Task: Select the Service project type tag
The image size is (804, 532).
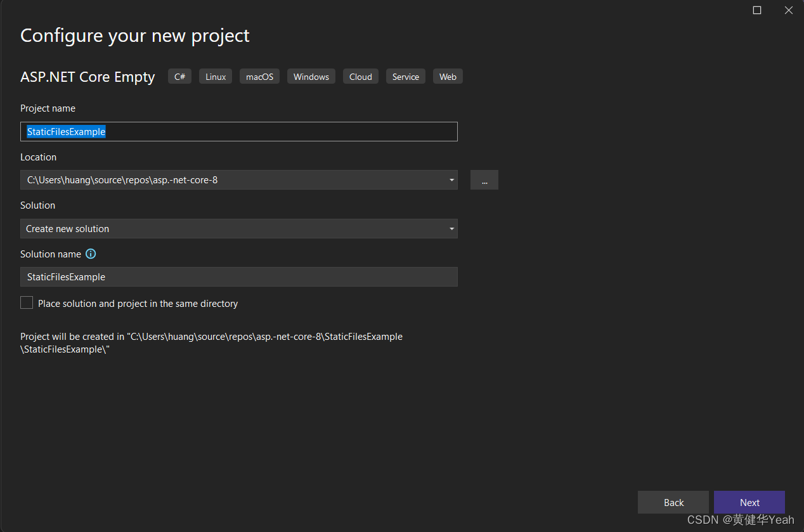Action: pyautogui.click(x=405, y=76)
